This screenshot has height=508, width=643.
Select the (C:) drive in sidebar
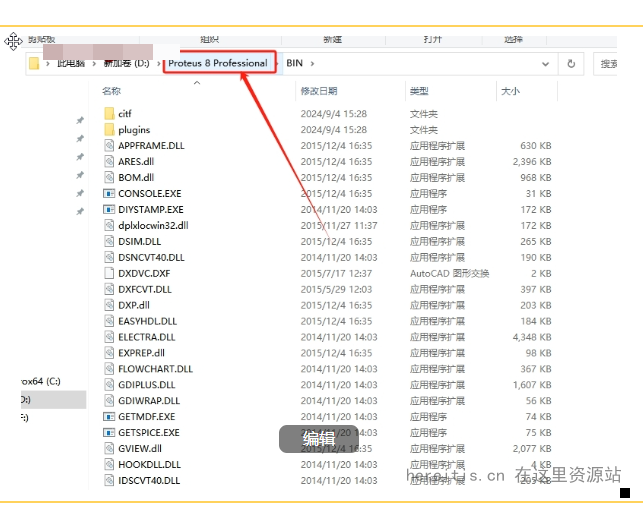[x=40, y=381]
